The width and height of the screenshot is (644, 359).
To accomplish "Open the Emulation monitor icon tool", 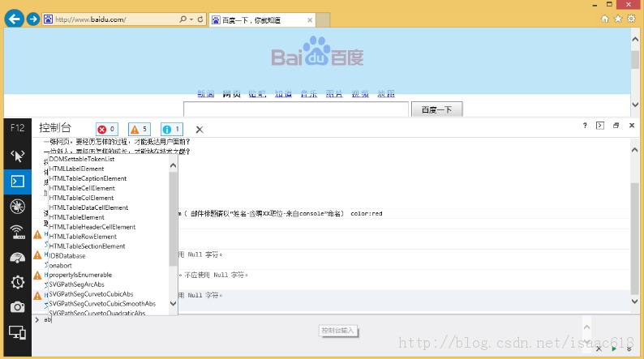I will pos(17,332).
